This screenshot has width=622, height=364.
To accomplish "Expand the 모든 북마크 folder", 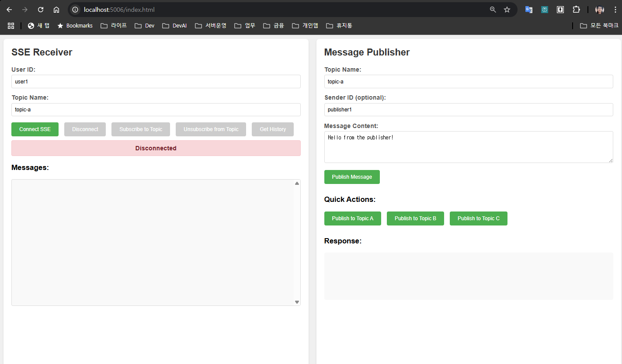I will click(599, 26).
